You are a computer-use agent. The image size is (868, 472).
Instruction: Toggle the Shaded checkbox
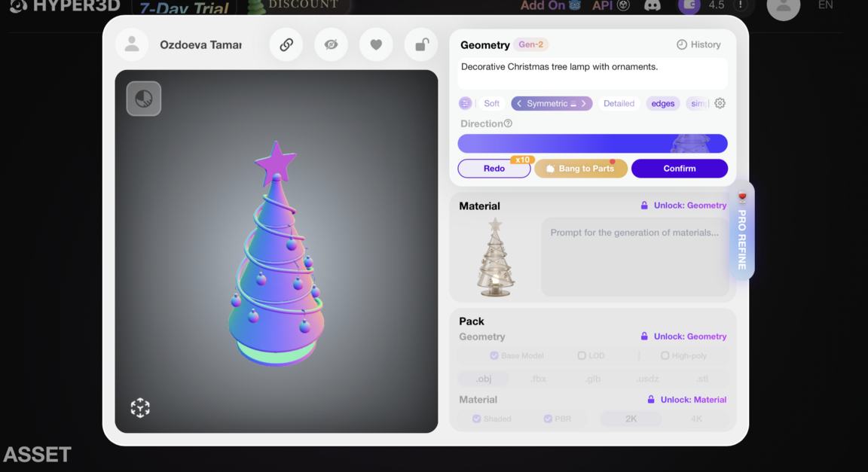point(476,419)
